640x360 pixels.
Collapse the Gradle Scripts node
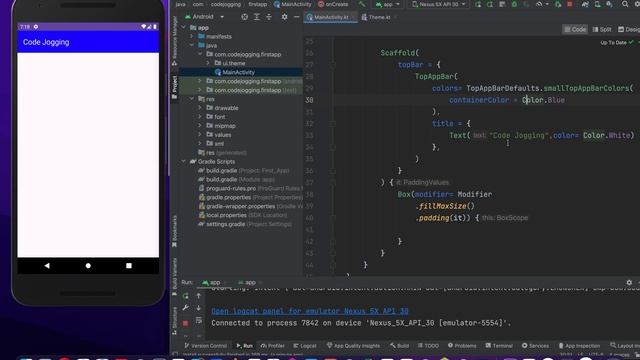184,162
